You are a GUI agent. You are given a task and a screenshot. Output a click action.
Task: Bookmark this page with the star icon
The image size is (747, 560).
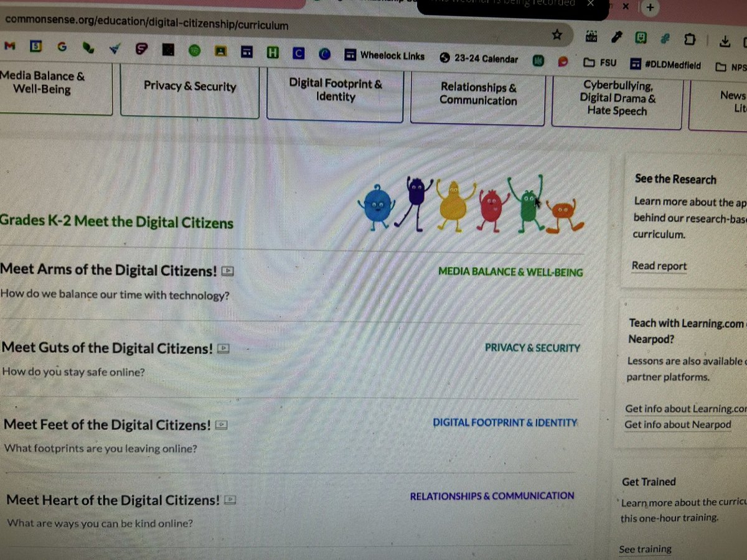pyautogui.click(x=558, y=34)
